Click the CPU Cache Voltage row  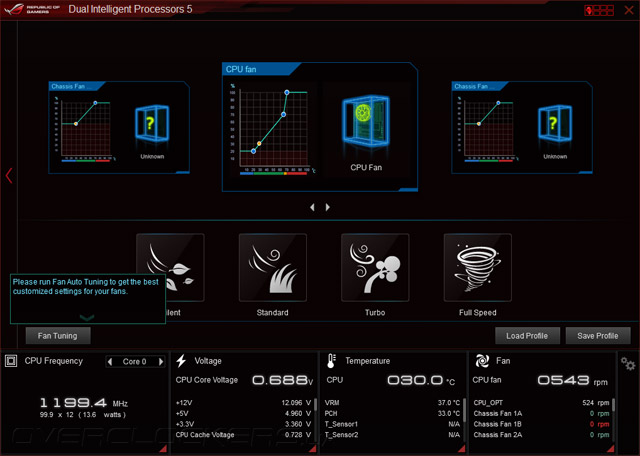tap(244, 435)
